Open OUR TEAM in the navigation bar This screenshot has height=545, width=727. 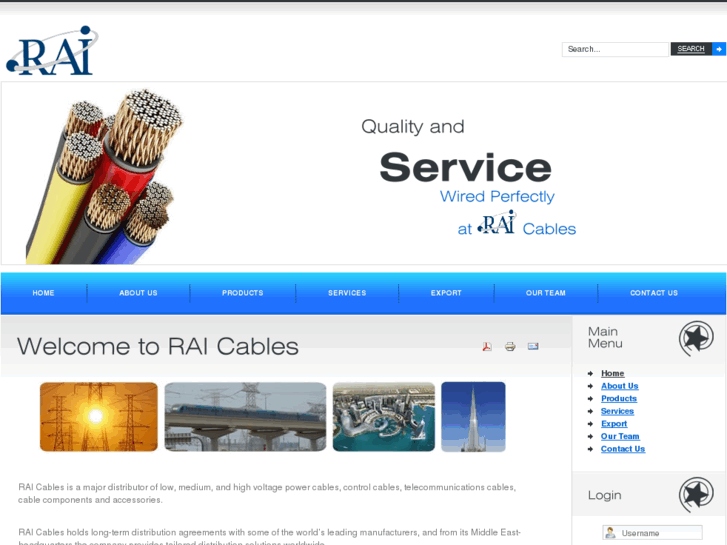tap(546, 293)
